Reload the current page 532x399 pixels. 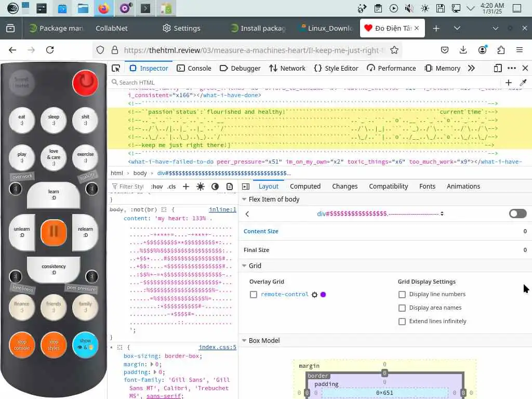[x=50, y=50]
